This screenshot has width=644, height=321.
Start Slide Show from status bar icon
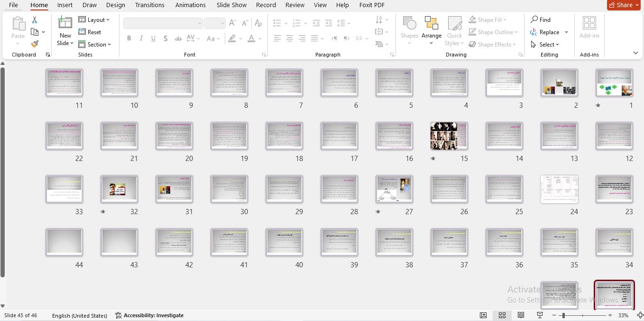click(540, 315)
